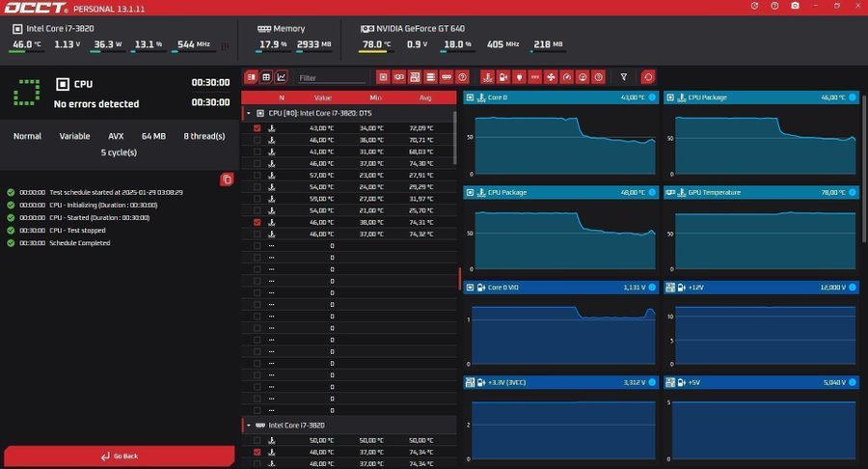Sort by the Avg column header
The height and width of the screenshot is (469, 868).
(425, 97)
